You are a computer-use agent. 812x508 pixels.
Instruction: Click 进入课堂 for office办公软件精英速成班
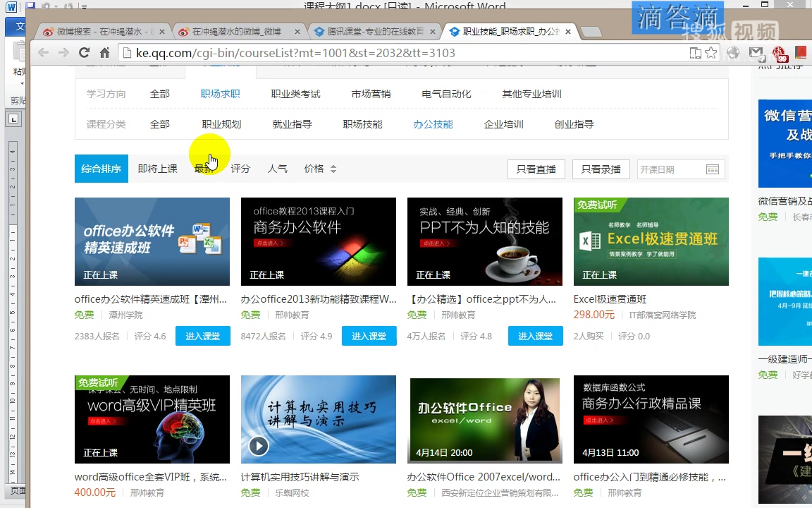(202, 337)
